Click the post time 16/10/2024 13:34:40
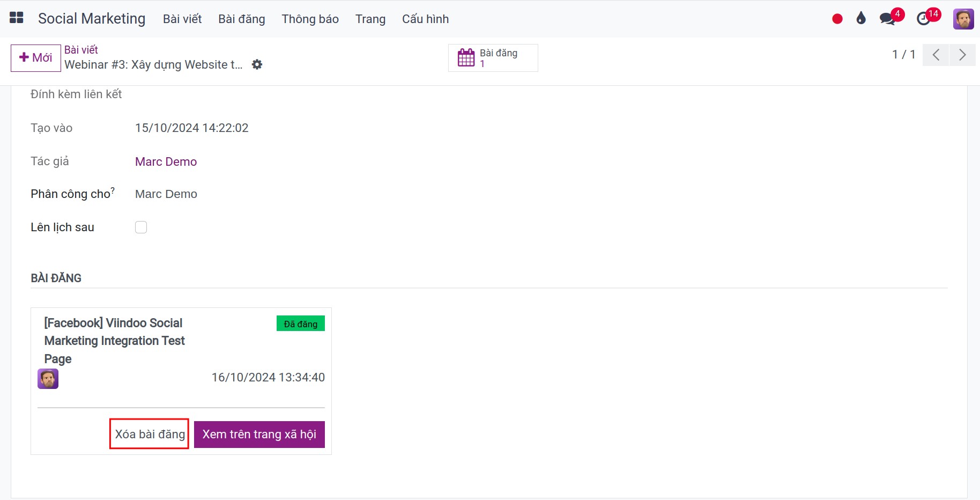Viewport: 980px width, 500px height. pos(268,377)
